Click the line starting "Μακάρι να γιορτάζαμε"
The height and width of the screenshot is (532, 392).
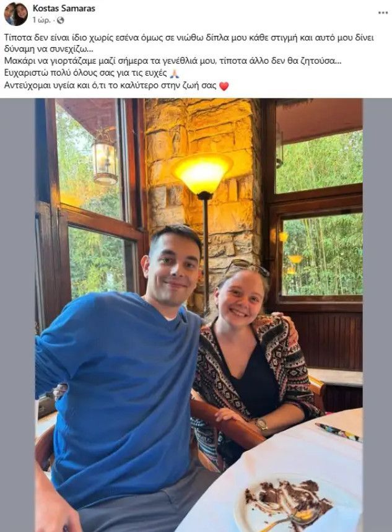173,61
